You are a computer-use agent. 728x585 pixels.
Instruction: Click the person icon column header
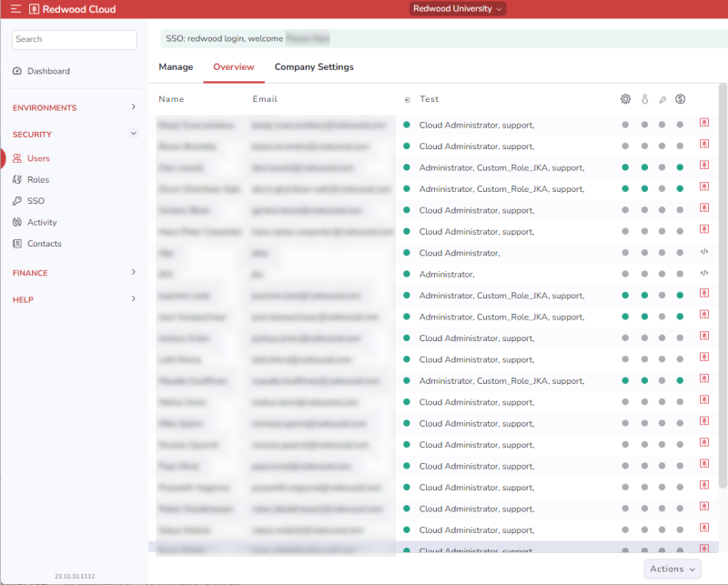[x=644, y=99]
